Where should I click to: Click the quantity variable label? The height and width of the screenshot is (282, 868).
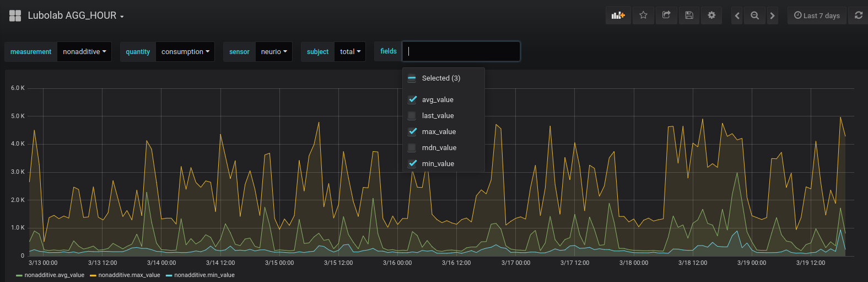click(138, 51)
